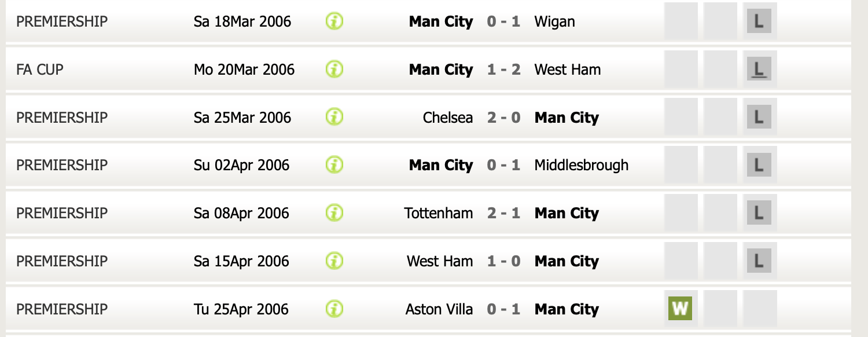
Task: Click info icon on the FA Cup row
Action: (334, 69)
